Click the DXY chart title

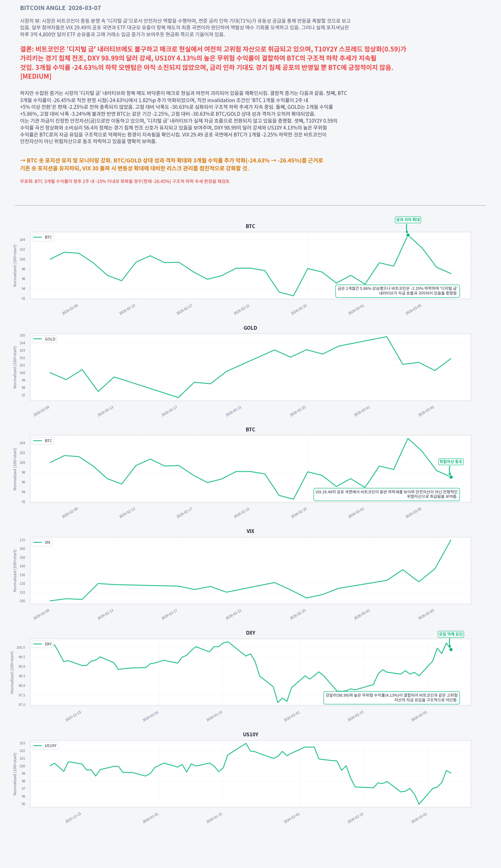(x=250, y=633)
